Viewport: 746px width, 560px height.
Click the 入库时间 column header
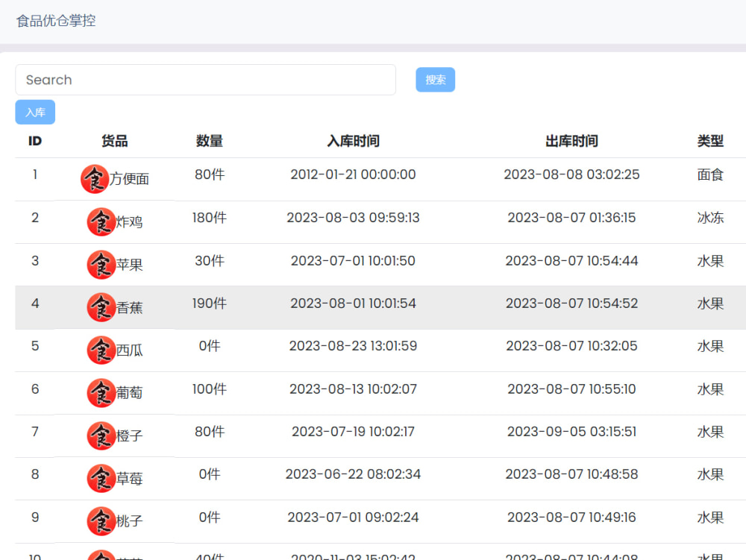353,141
